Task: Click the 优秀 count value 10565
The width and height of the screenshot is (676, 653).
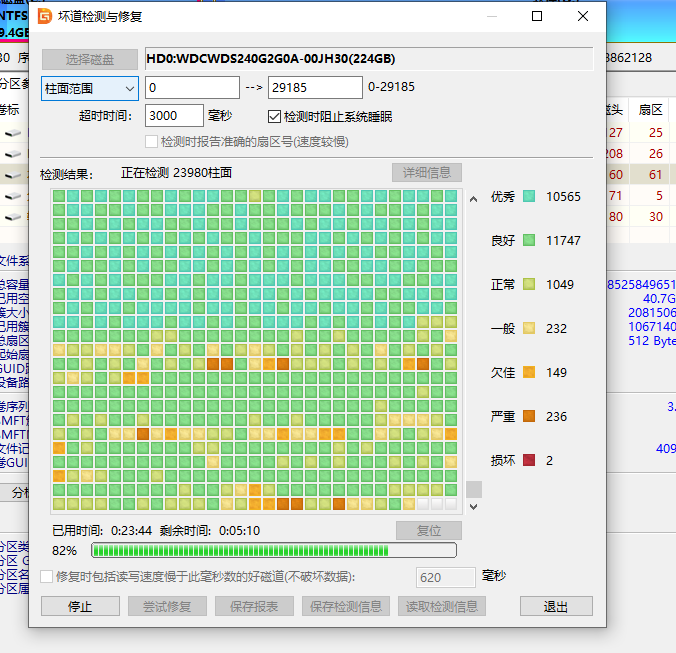Action: pos(563,197)
